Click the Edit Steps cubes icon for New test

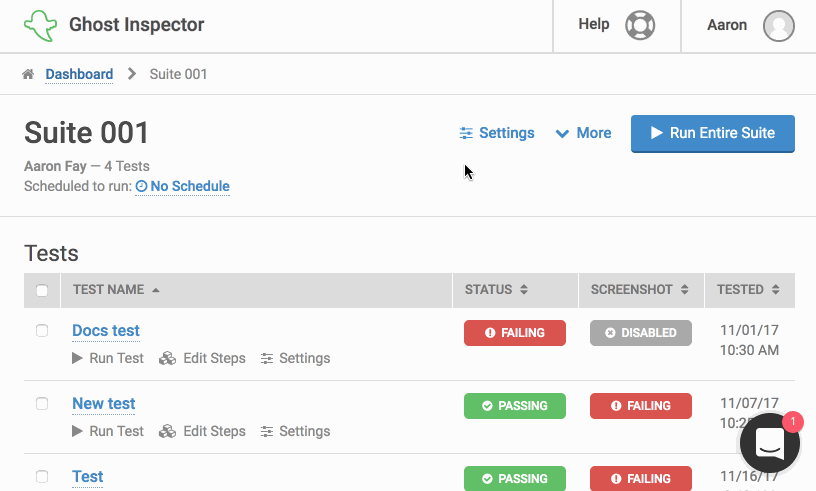167,431
